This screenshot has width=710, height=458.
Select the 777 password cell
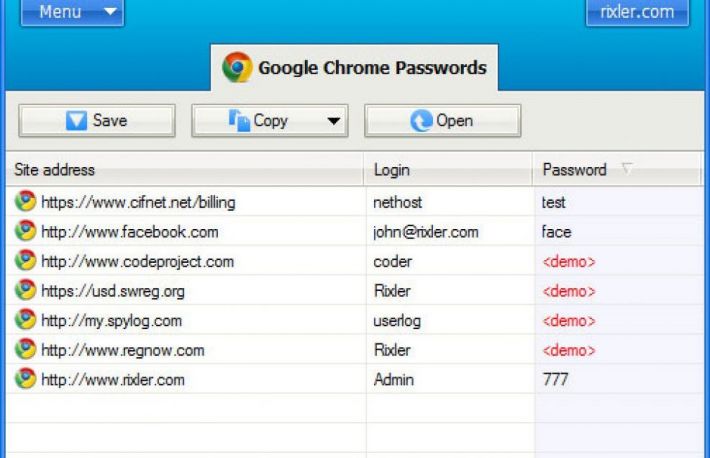[x=556, y=380]
